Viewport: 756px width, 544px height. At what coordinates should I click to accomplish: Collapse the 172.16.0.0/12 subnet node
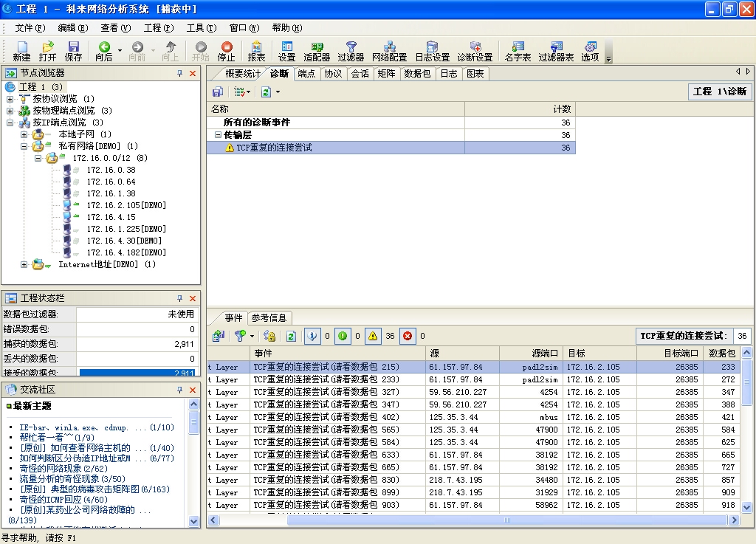[38, 158]
